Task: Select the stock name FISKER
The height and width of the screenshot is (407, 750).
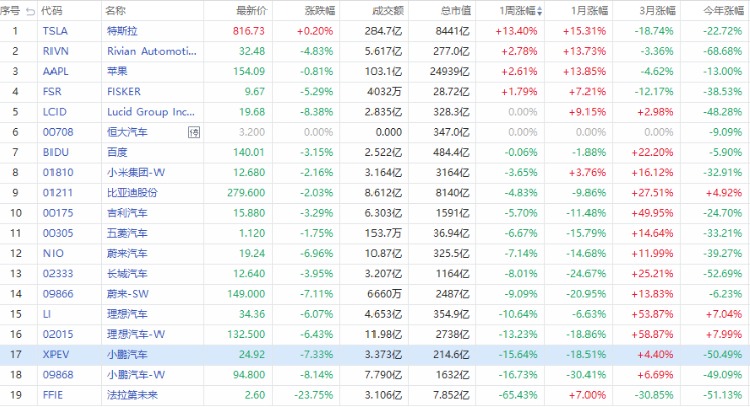Action: pos(124,91)
